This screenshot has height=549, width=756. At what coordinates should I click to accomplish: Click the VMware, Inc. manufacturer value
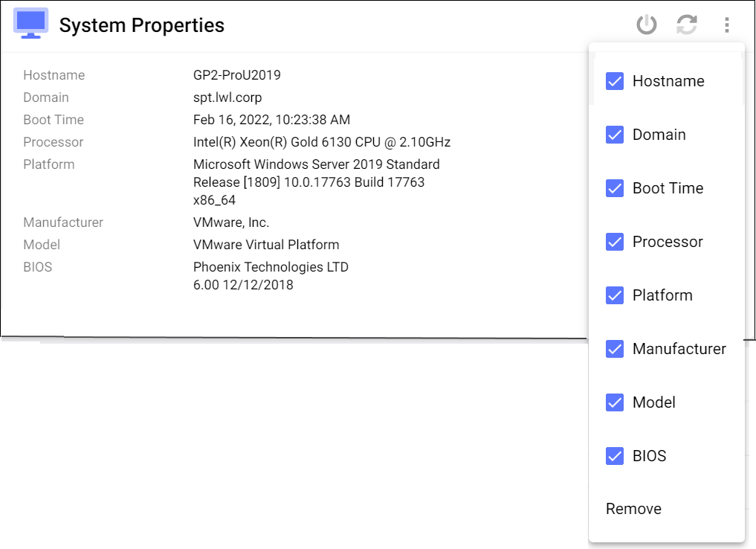click(231, 222)
